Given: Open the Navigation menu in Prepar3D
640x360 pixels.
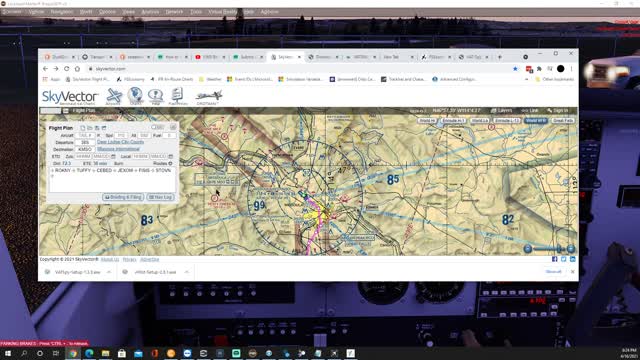Looking at the screenshot, I should click(62, 12).
